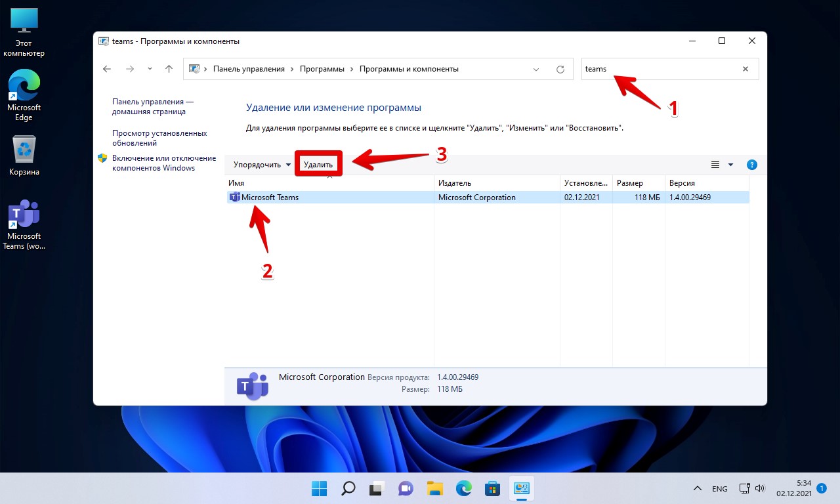Sort by the 'Версия' column header
Screen dimensions: 840x504
pos(707,183)
